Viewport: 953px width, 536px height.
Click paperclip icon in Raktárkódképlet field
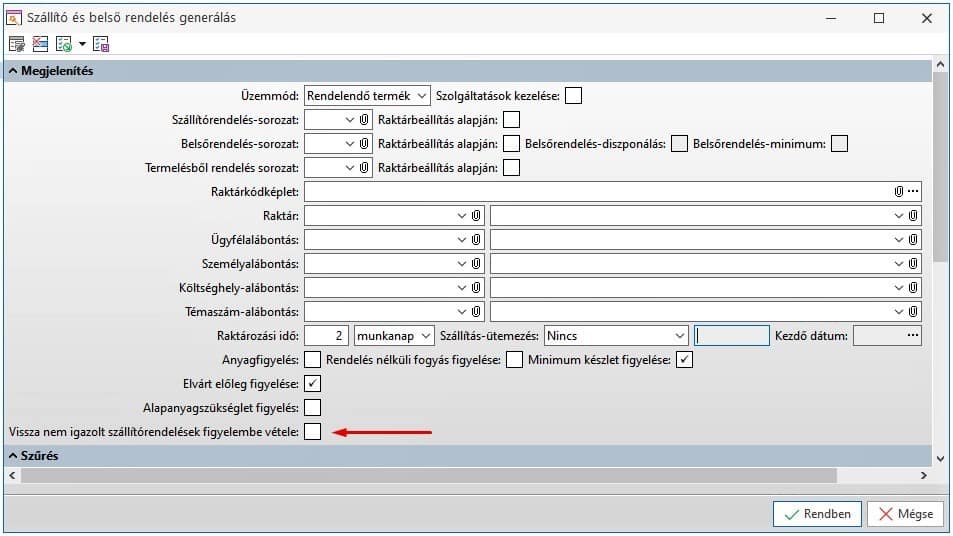899,191
